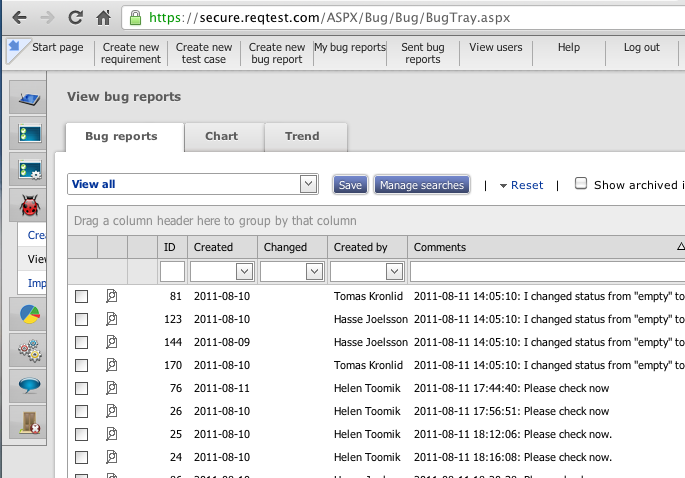Click the Manage searches button
This screenshot has width=685, height=478.
tap(421, 185)
